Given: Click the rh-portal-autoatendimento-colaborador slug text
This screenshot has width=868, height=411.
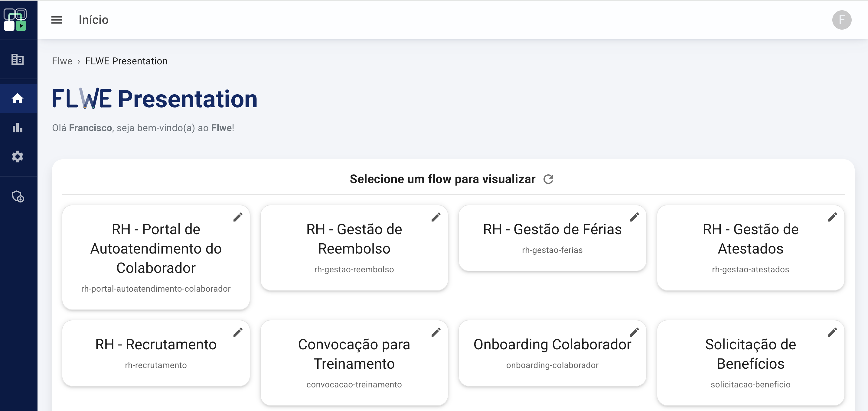Looking at the screenshot, I should 156,289.
